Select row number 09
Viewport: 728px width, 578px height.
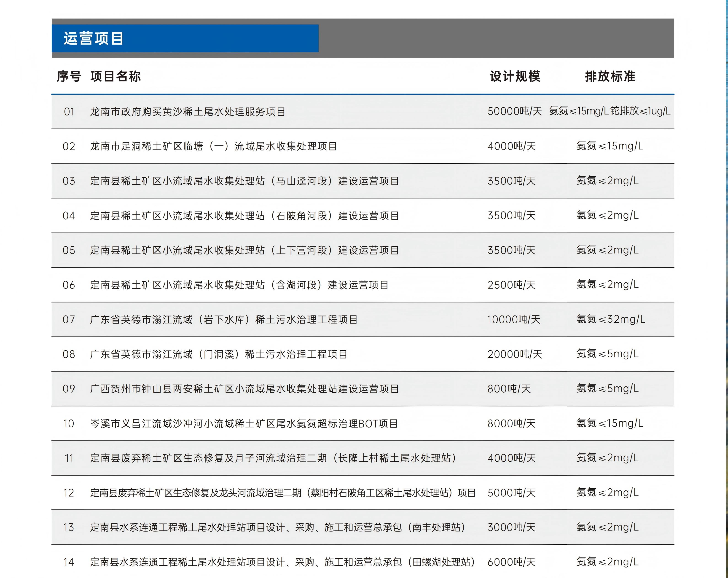point(69,389)
